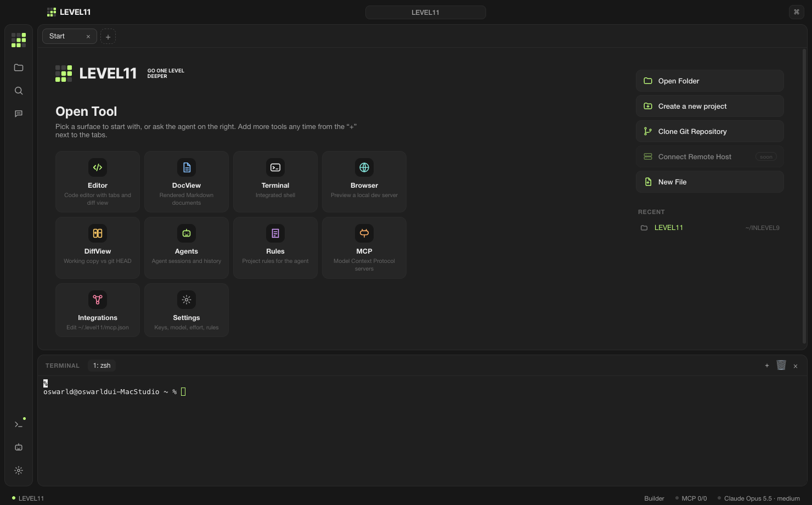The width and height of the screenshot is (812, 505).
Task: Open the Agents tool card
Action: (x=187, y=248)
